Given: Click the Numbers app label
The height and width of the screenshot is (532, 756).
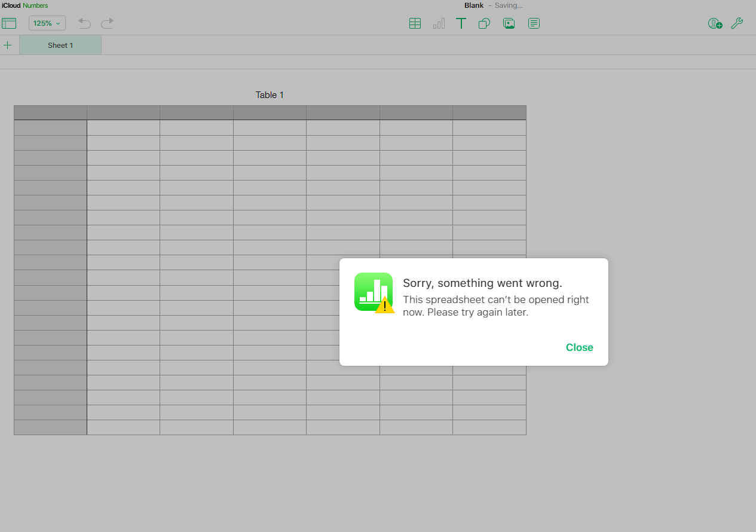Looking at the screenshot, I should (x=35, y=5).
